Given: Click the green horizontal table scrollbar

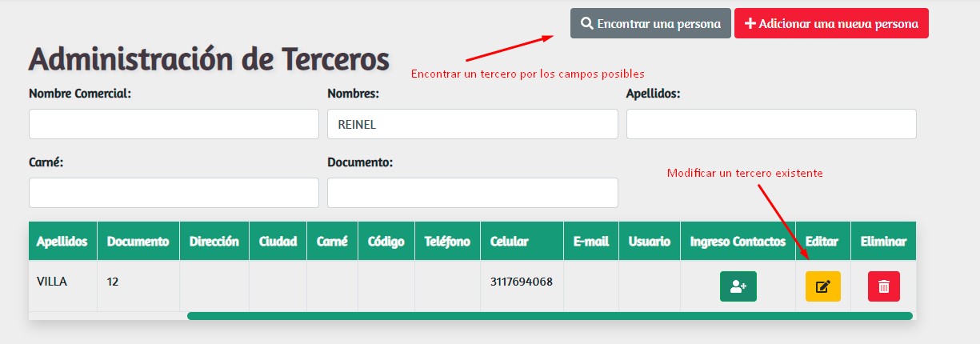Looking at the screenshot, I should coord(550,316).
